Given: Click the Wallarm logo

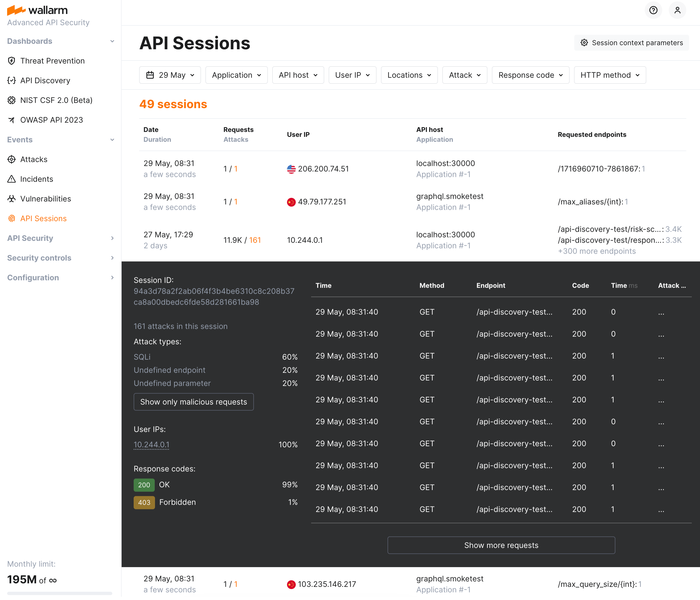Looking at the screenshot, I should coord(37,10).
